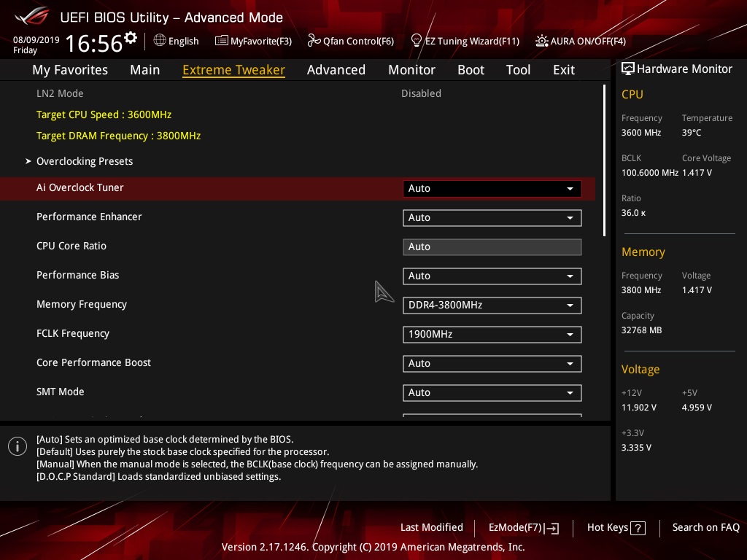Open the time settings gear icon
The image size is (747, 560).
click(x=131, y=38)
